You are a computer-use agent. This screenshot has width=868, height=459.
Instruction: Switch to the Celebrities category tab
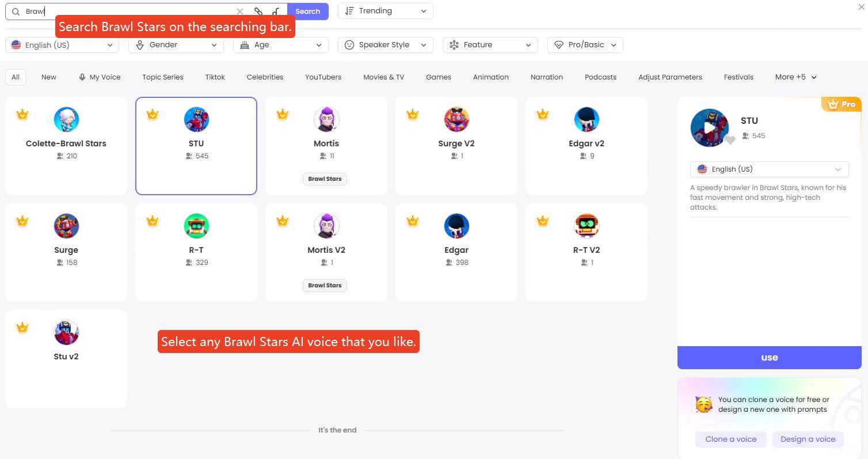[265, 77]
